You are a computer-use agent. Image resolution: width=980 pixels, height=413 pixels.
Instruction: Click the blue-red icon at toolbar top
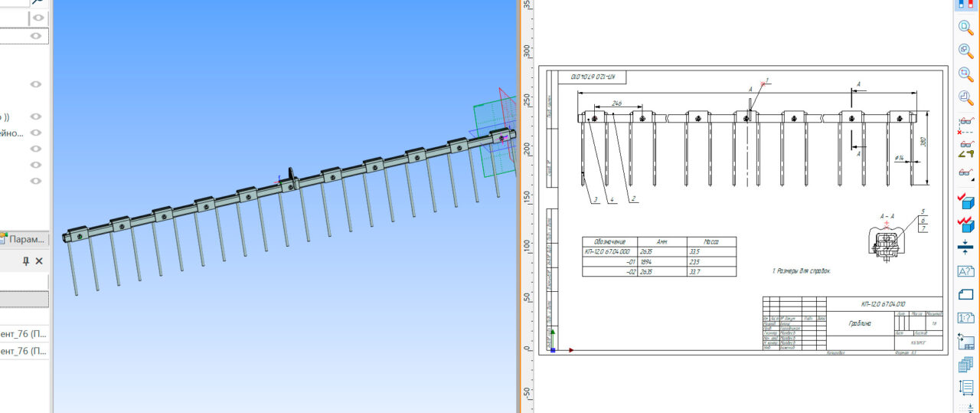(x=965, y=4)
